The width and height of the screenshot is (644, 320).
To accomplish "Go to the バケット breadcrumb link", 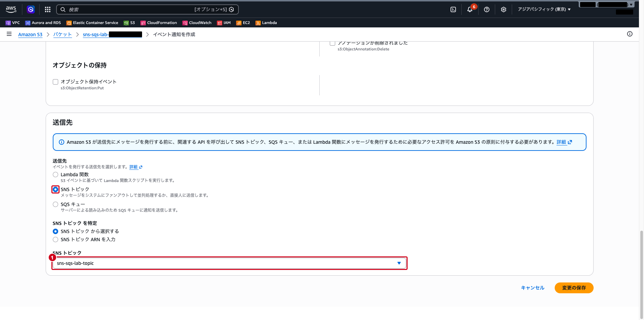I will 63,35.
